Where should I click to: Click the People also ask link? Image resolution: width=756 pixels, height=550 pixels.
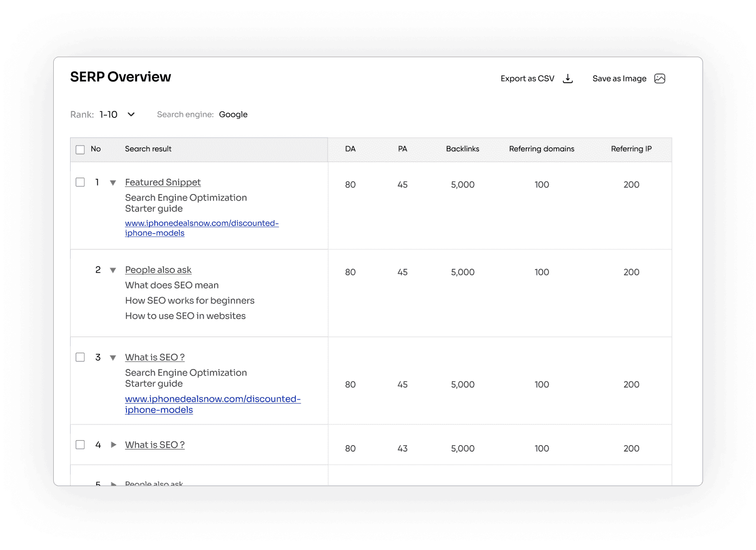tap(158, 270)
